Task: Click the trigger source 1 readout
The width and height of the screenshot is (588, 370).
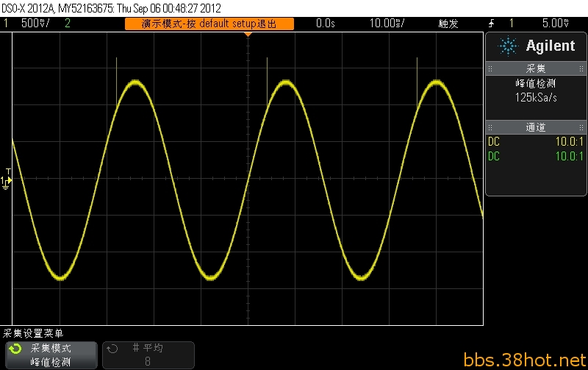Action: 511,24
